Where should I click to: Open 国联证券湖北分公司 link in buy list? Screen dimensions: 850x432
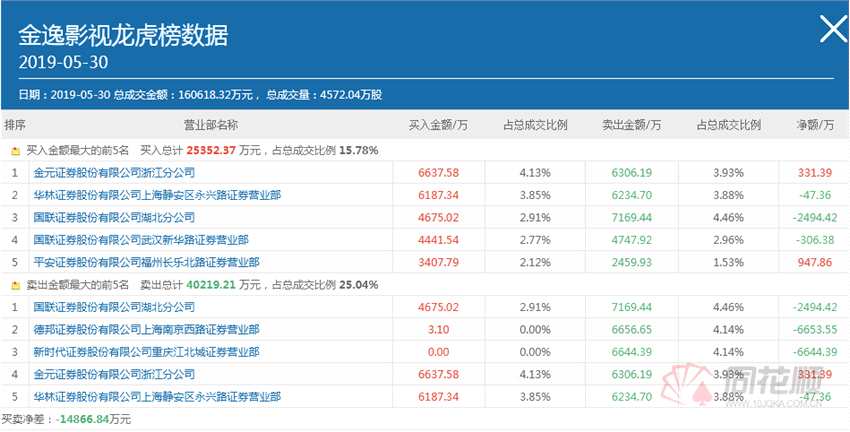tap(114, 218)
